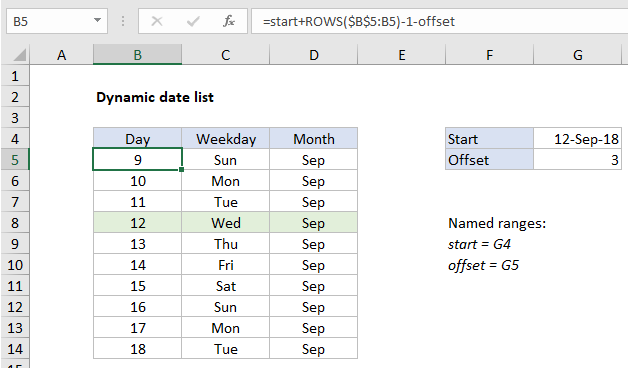
Task: Click the 'Start' label cell
Action: click(489, 139)
